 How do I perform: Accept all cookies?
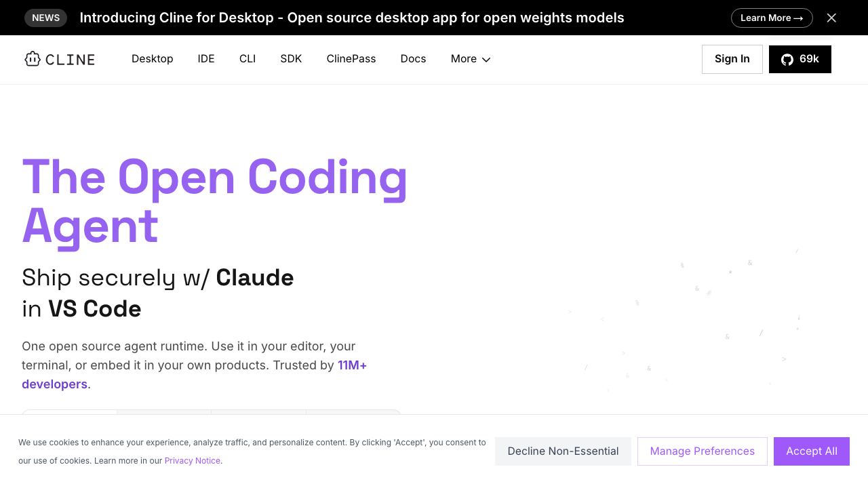[812, 451]
